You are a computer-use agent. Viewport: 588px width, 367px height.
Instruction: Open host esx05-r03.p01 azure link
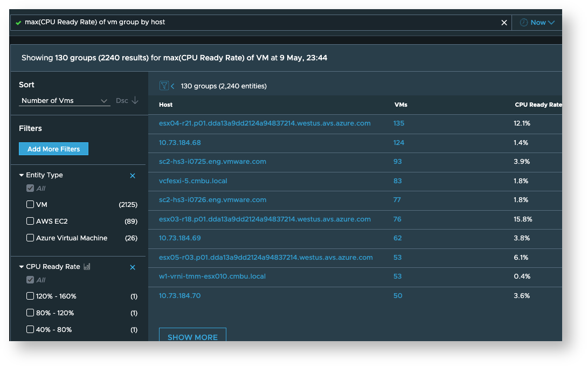tap(266, 258)
